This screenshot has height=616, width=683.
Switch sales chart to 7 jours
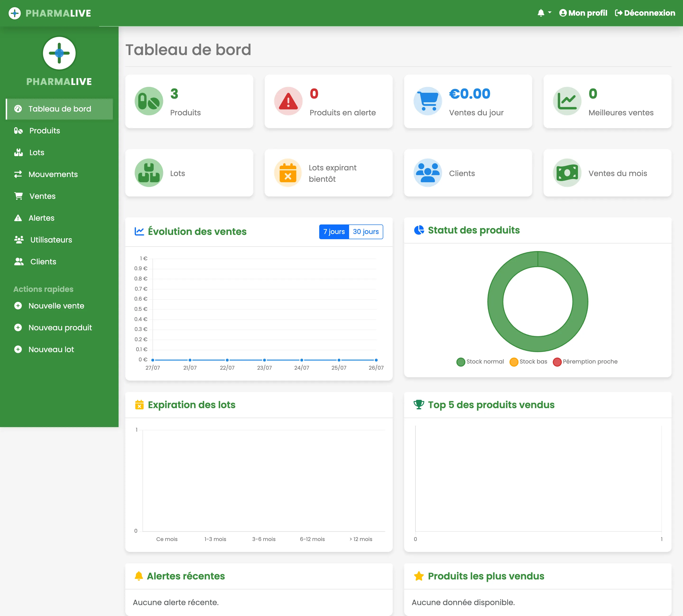click(334, 232)
